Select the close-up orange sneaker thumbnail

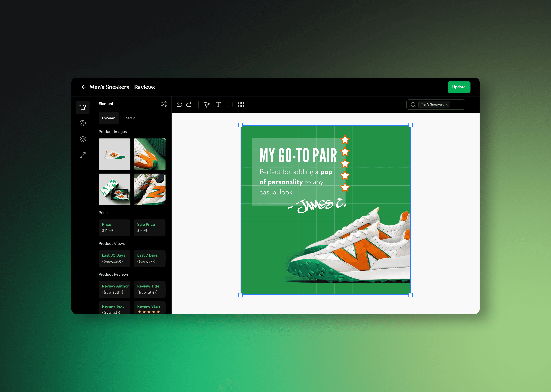point(150,154)
